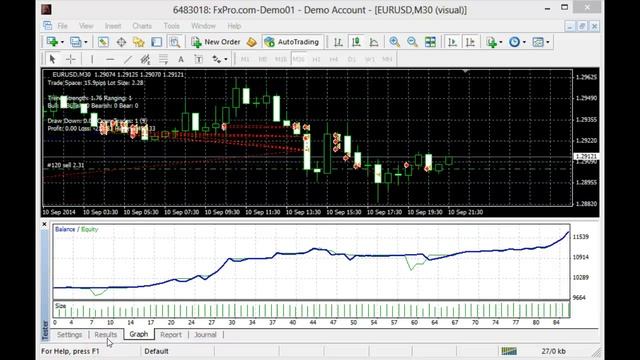The height and width of the screenshot is (360, 640).
Task: Expand the Periods dropdown arrow
Action: click(524, 42)
